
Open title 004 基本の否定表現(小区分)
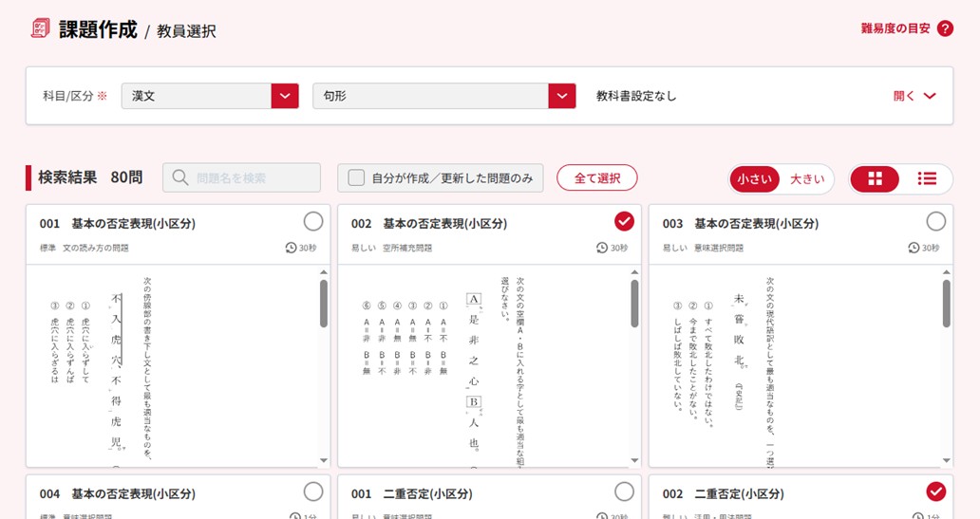[118, 494]
